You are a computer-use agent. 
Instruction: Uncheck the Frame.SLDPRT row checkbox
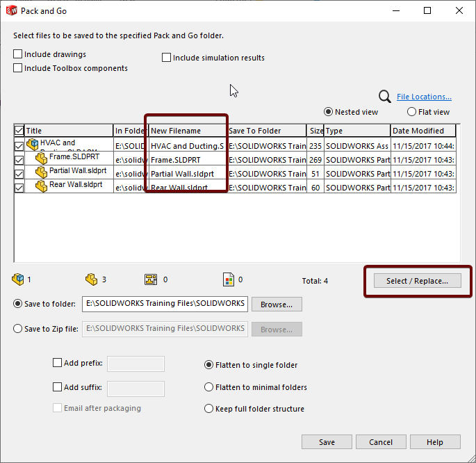tap(19, 160)
